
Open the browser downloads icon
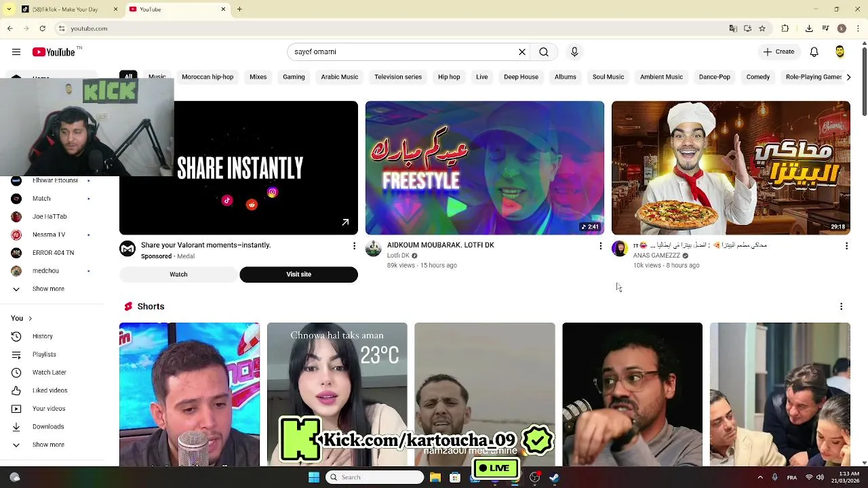pyautogui.click(x=809, y=28)
